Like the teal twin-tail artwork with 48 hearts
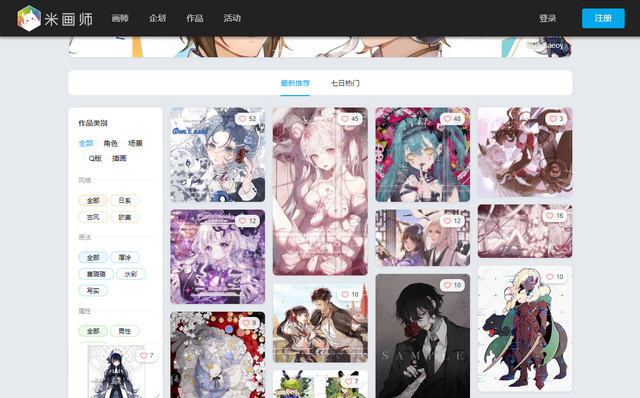Image resolution: width=640 pixels, height=398 pixels. [447, 119]
